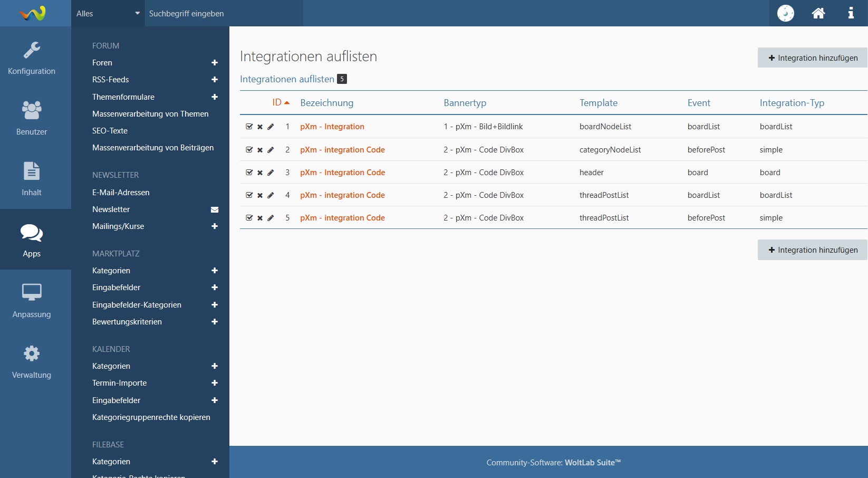Image resolution: width=868 pixels, height=478 pixels.
Task: Click top Integration hinzufügen button
Action: tap(812, 58)
